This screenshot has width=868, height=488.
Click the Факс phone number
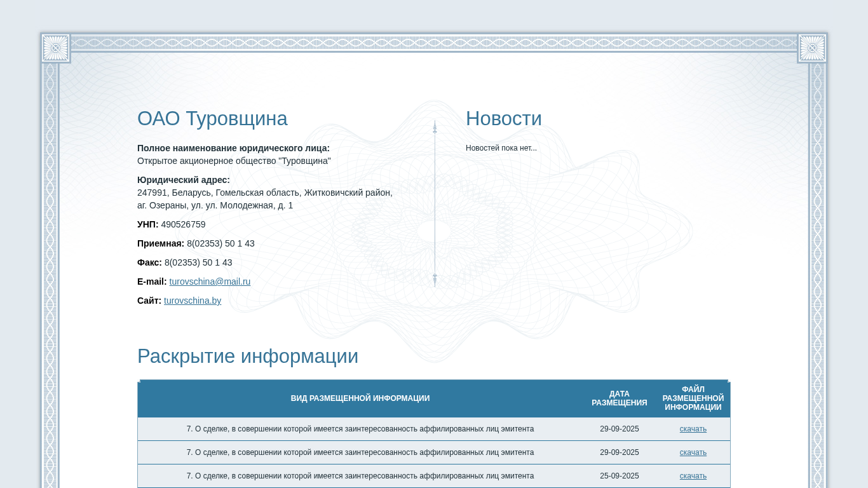point(198,262)
